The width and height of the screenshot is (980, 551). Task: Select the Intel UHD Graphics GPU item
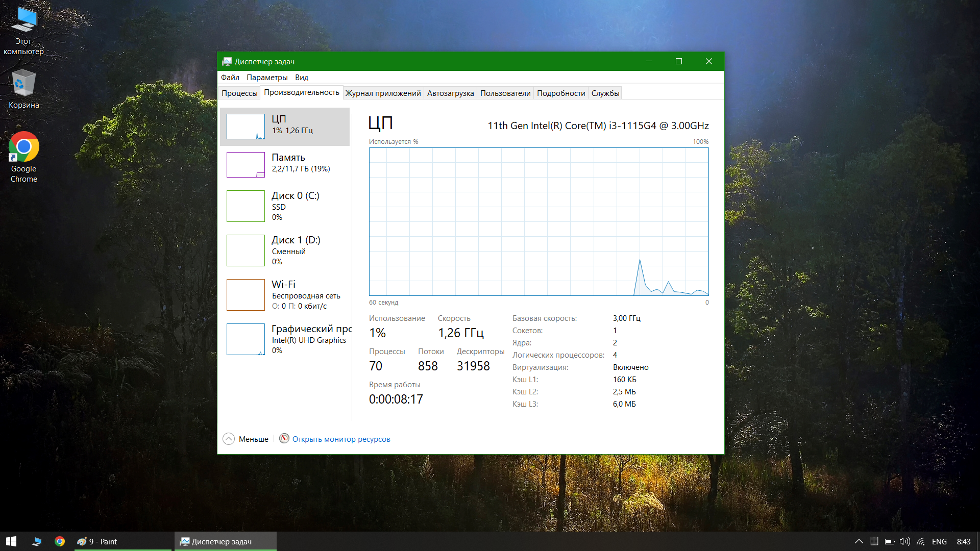pyautogui.click(x=308, y=340)
